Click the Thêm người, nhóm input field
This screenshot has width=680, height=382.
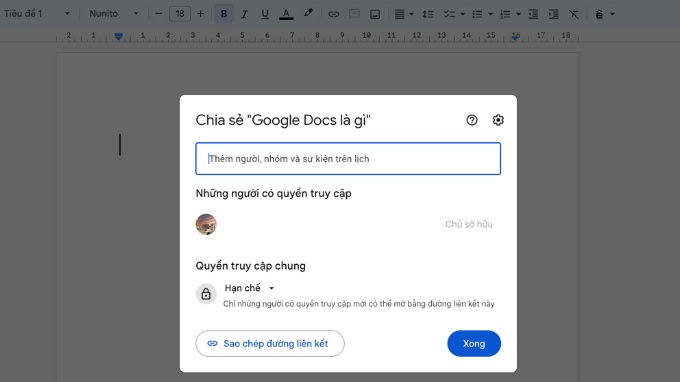click(x=348, y=159)
